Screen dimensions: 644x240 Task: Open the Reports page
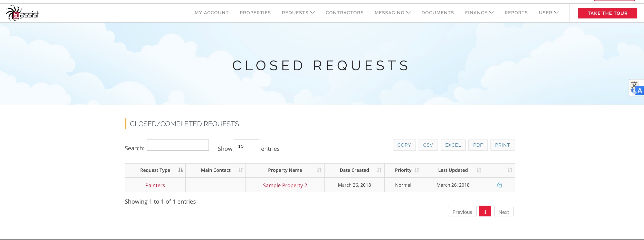[516, 13]
